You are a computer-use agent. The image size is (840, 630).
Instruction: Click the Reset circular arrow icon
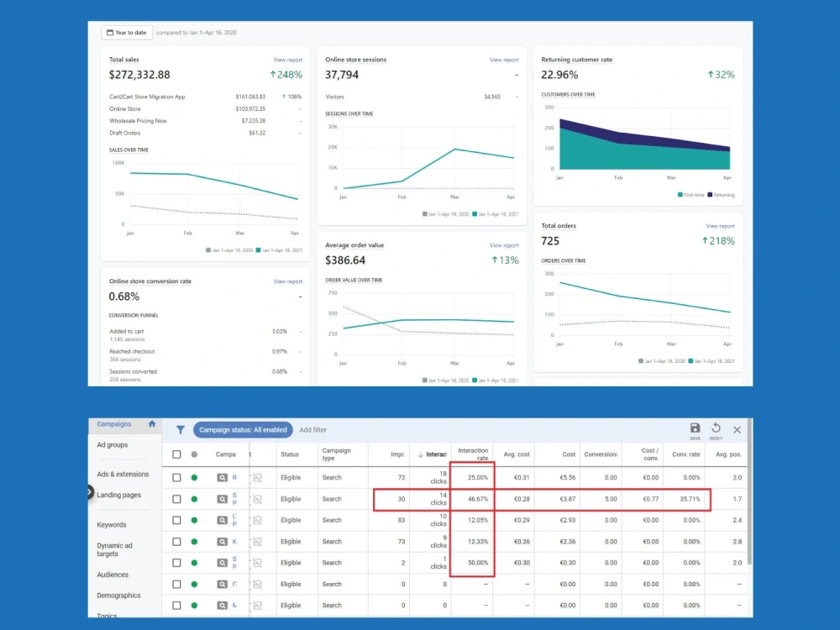pos(716,428)
